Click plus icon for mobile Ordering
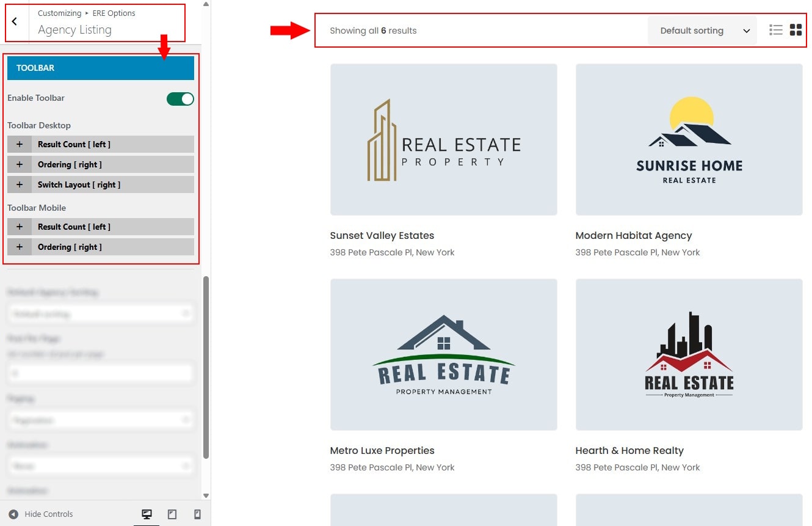812x526 pixels. [20, 247]
